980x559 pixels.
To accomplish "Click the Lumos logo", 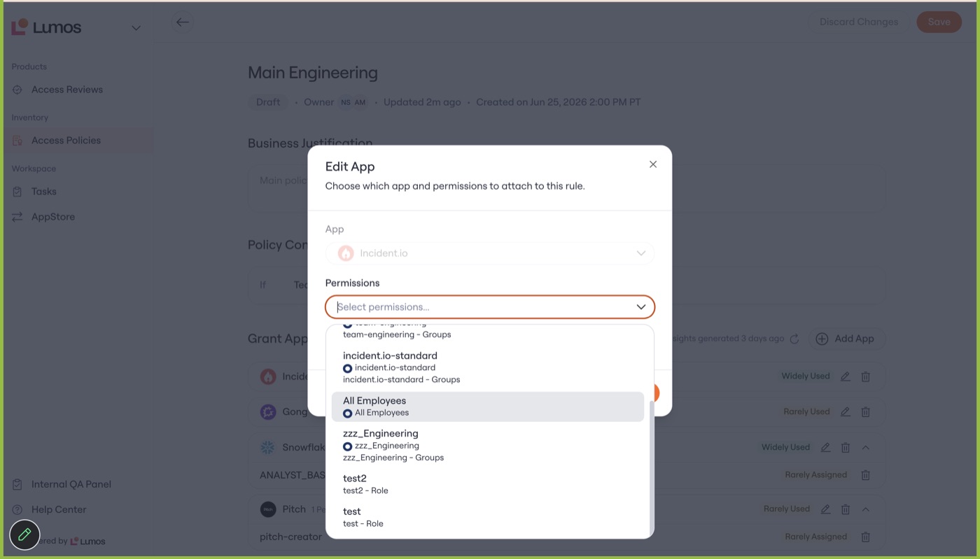I will click(46, 28).
